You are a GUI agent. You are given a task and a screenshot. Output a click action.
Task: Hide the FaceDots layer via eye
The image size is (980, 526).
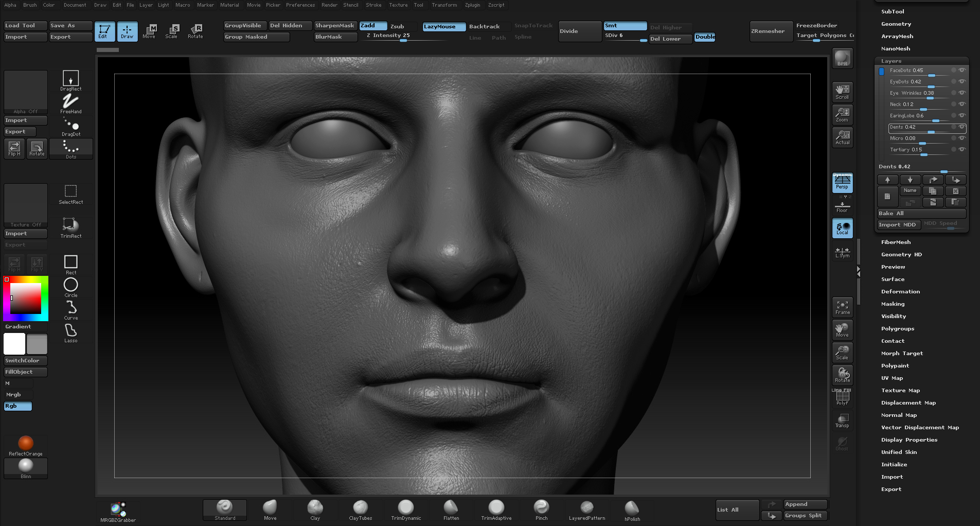[x=962, y=70]
